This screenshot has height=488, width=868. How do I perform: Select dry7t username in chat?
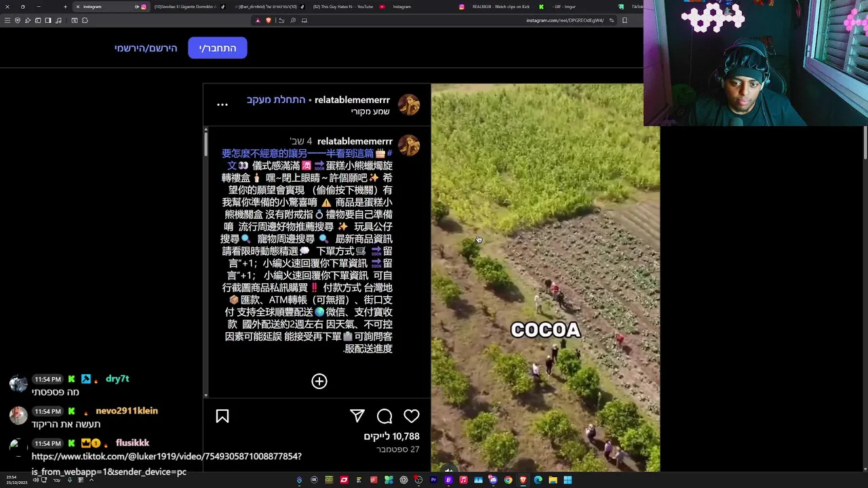(117, 379)
